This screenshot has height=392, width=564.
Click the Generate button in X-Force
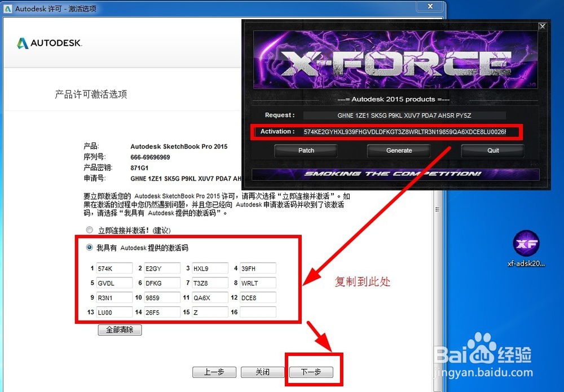399,151
